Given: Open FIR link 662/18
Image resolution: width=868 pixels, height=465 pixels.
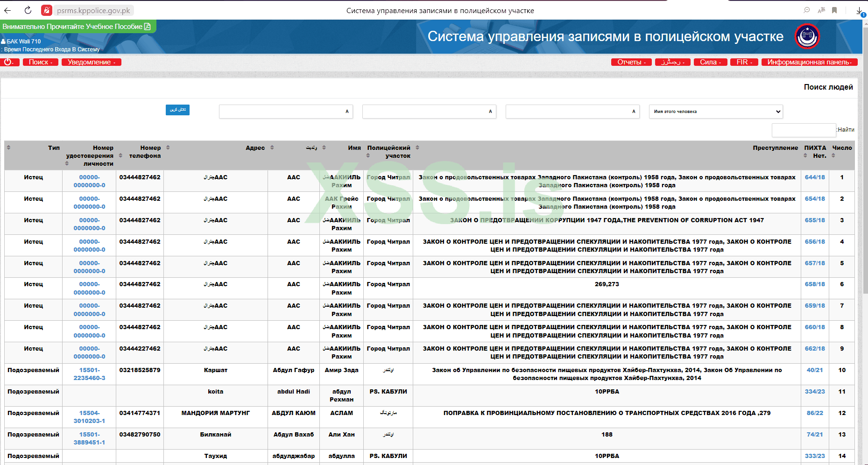Looking at the screenshot, I should (815, 349).
